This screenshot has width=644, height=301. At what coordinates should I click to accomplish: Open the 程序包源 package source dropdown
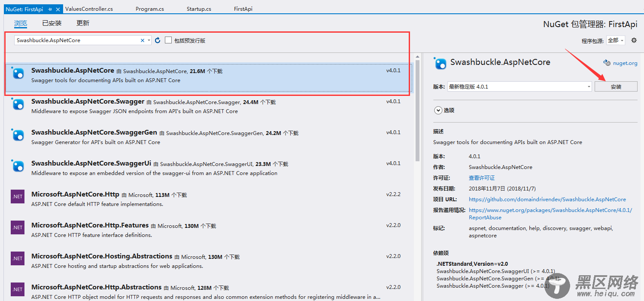coord(616,40)
